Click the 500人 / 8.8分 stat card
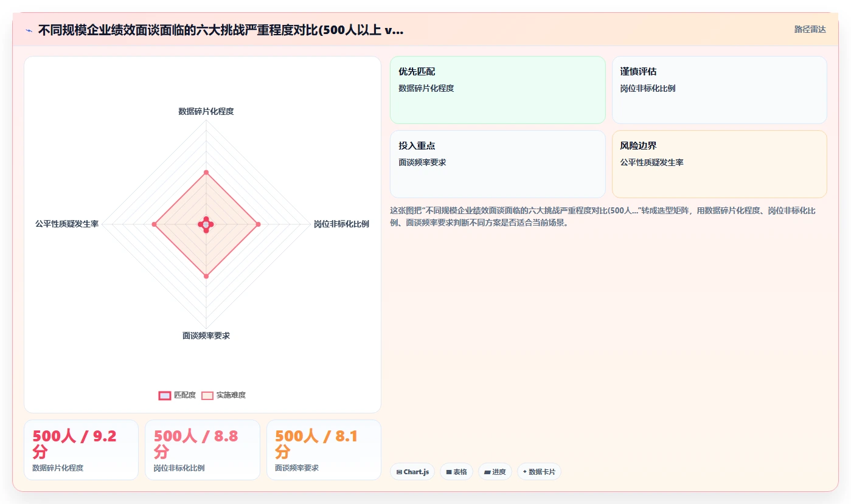851x504 pixels. (202, 450)
